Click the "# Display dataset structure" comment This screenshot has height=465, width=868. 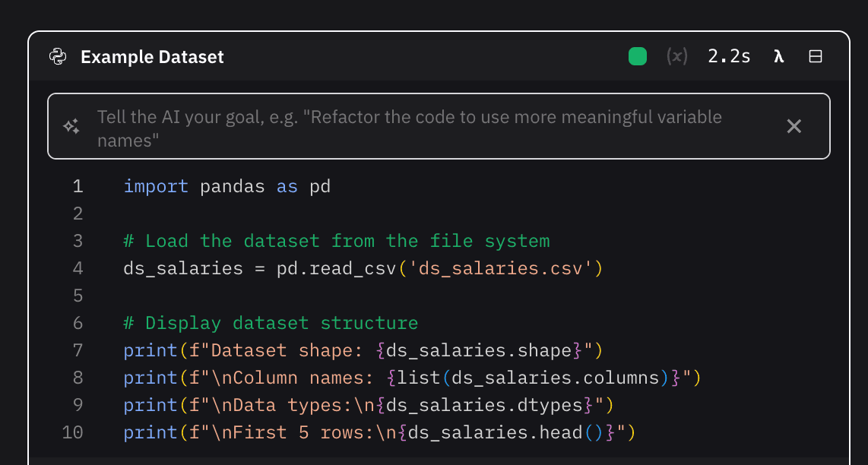[271, 324]
